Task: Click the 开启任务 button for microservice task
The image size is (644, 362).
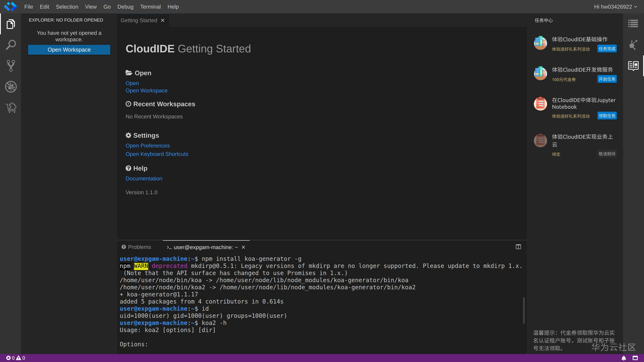Action: [x=607, y=79]
